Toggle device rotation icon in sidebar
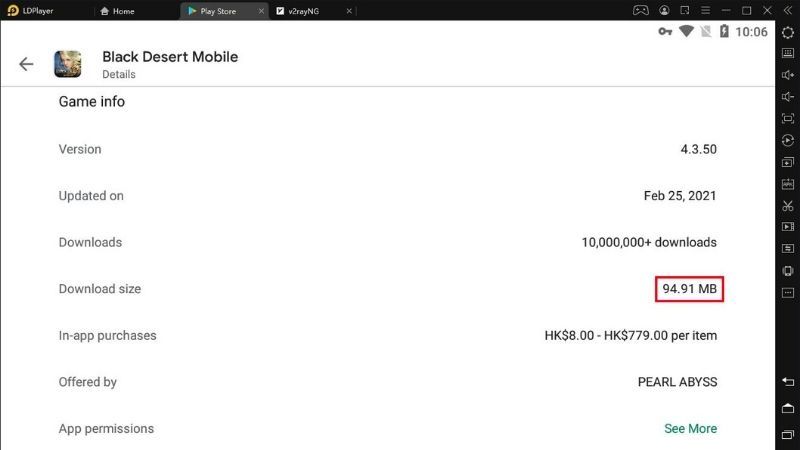Viewport: 800px width, 450px height. pos(788,271)
